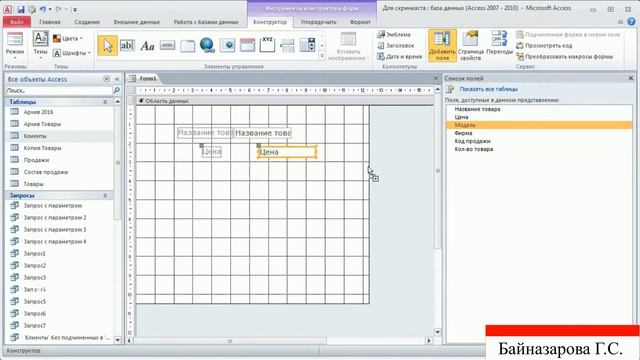Viewport: 640px width, 360px height.
Task: Choose the Tab control tool
Action: [x=187, y=46]
